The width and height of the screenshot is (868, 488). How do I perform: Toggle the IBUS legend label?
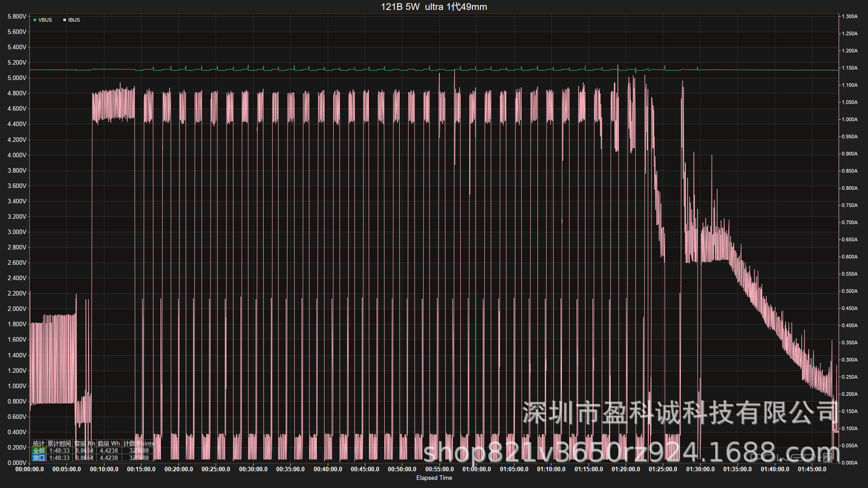(74, 20)
